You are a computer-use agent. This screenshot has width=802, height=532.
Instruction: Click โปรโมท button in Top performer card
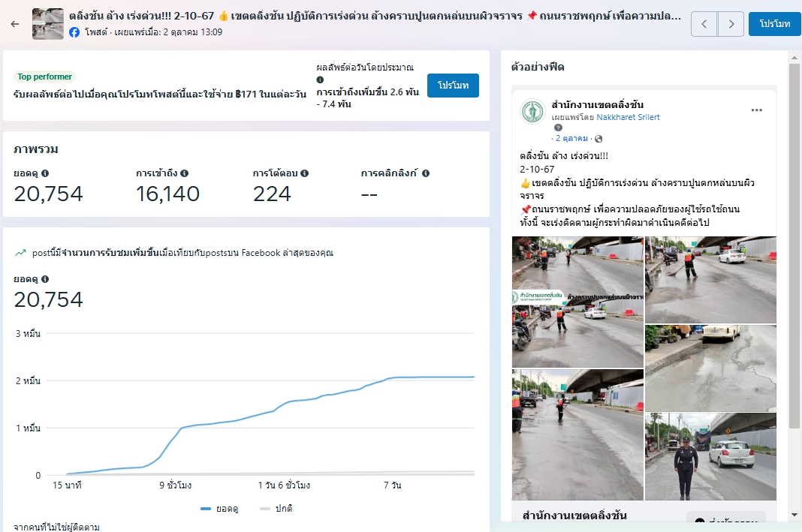tap(453, 86)
